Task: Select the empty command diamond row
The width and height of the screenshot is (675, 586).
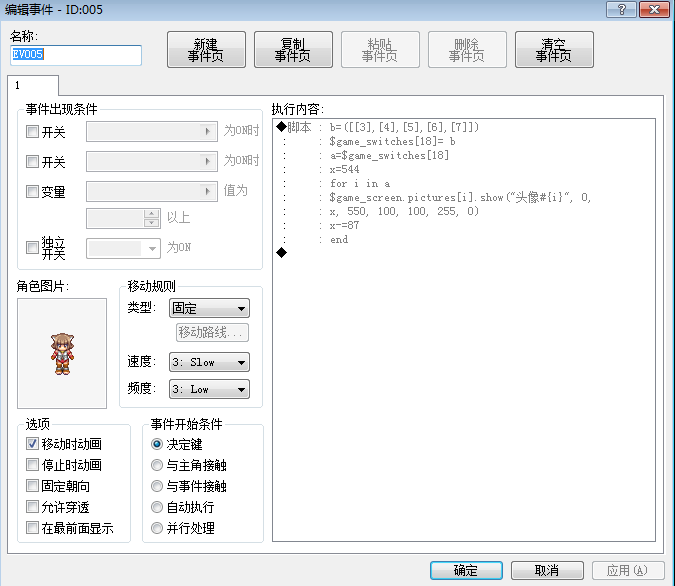Action: 282,253
